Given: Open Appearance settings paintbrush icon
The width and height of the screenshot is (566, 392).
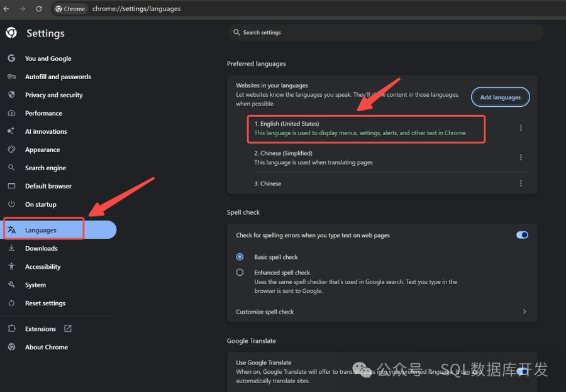Looking at the screenshot, I should pos(13,150).
